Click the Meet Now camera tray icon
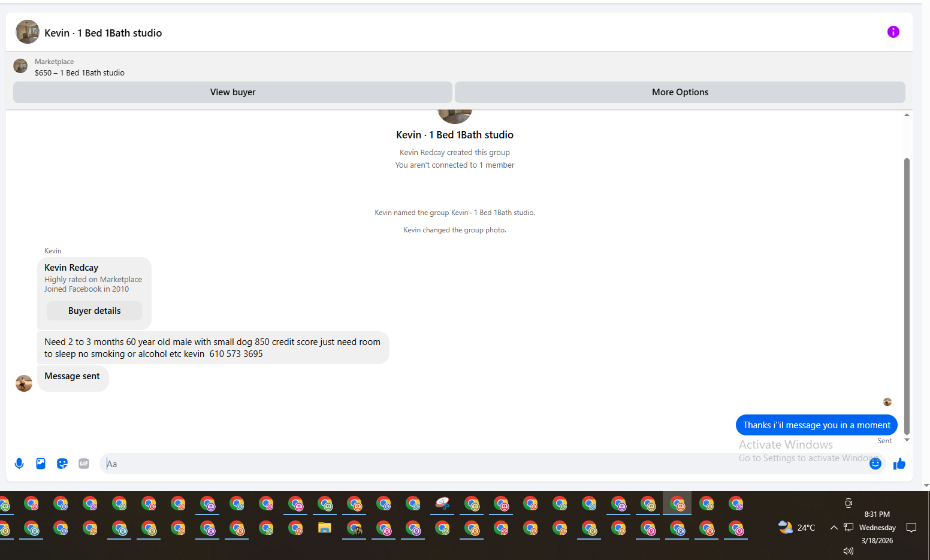This screenshot has height=560, width=930. [x=849, y=503]
